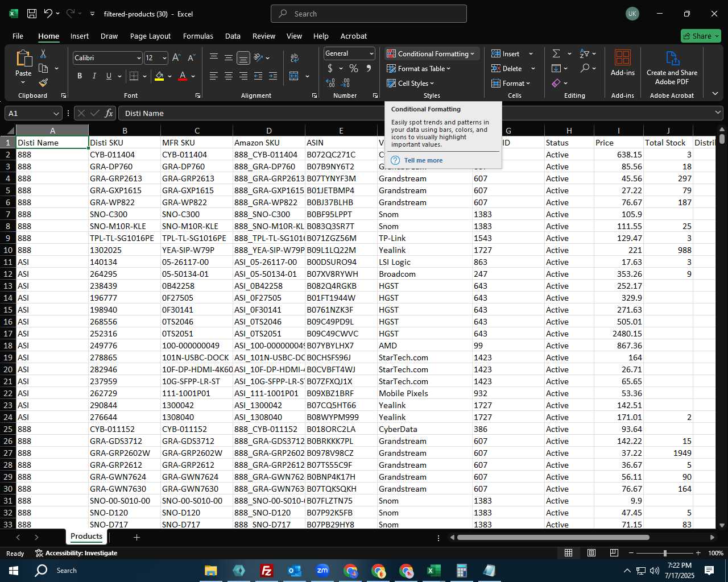
Task: Switch to the Insert tab
Action: click(x=80, y=36)
